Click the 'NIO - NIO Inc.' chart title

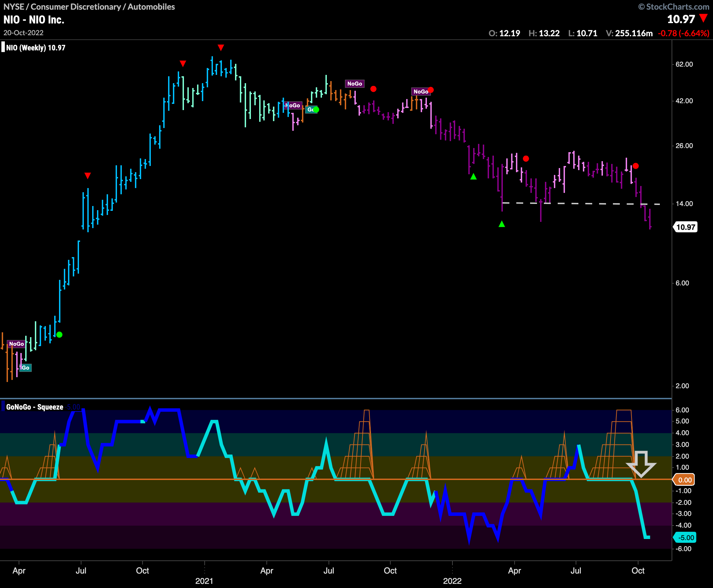pos(34,20)
